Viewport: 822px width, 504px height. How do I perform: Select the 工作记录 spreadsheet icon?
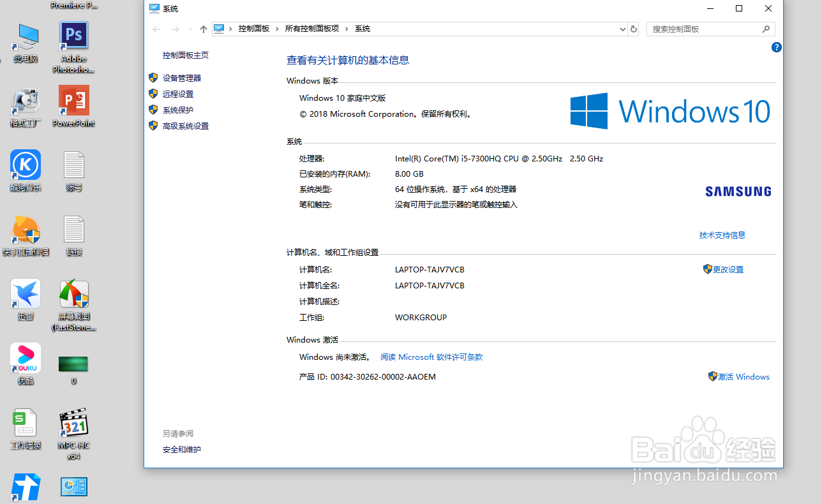point(26,429)
